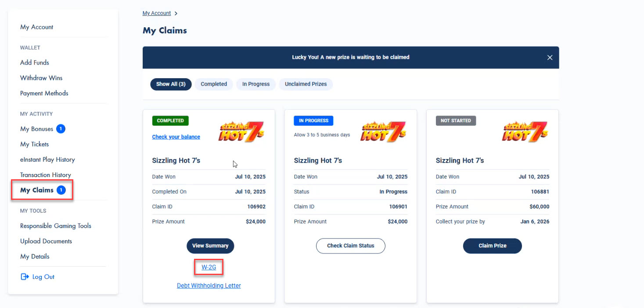The width and height of the screenshot is (644, 308).
Task: Close the Lucky You notification banner
Action: pyautogui.click(x=550, y=58)
